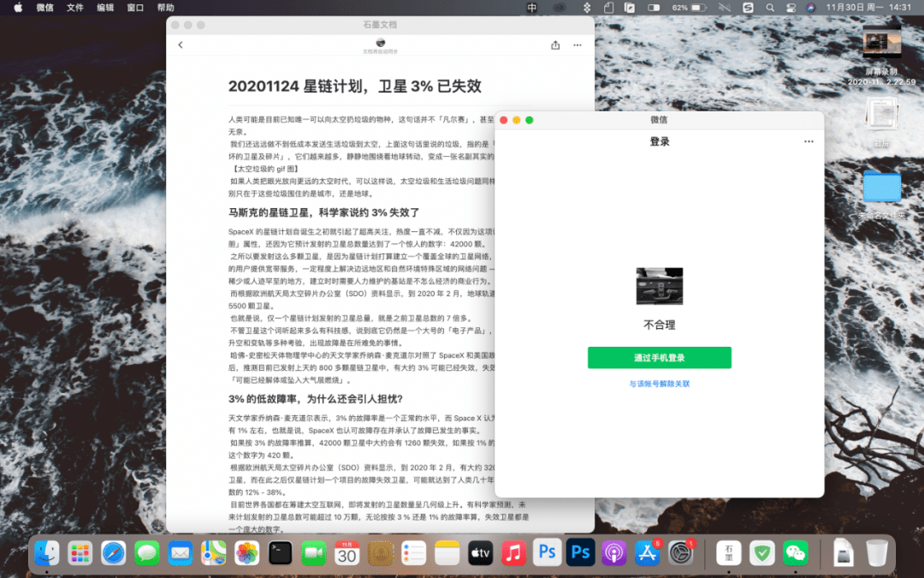This screenshot has height=578, width=924.
Task: Click the 与该帐号解除关联 link in WeChat
Action: 659,384
